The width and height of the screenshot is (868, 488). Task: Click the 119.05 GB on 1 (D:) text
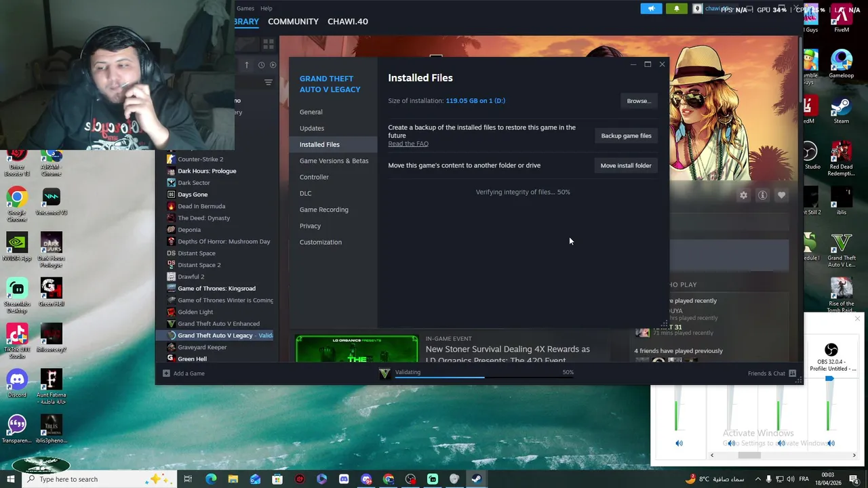pyautogui.click(x=475, y=101)
